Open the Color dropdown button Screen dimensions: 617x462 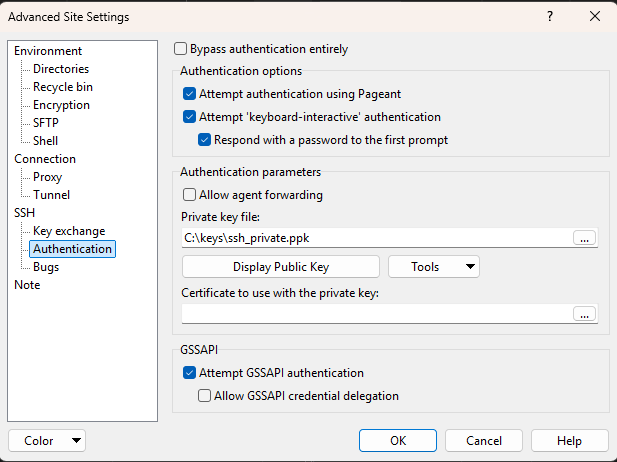pos(47,440)
